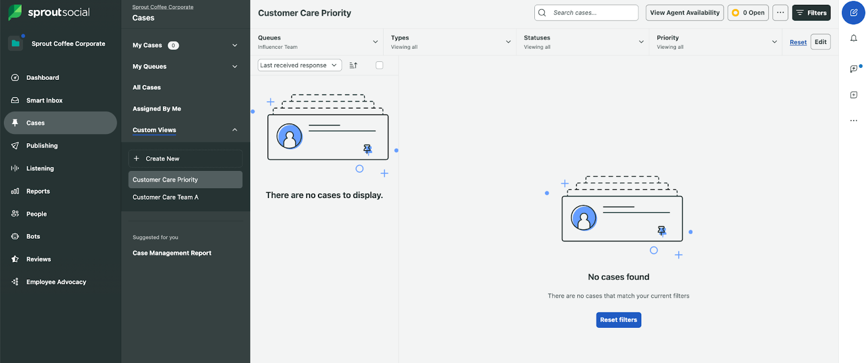Click the Reviews star icon
This screenshot has height=363, width=868.
coord(15,259)
